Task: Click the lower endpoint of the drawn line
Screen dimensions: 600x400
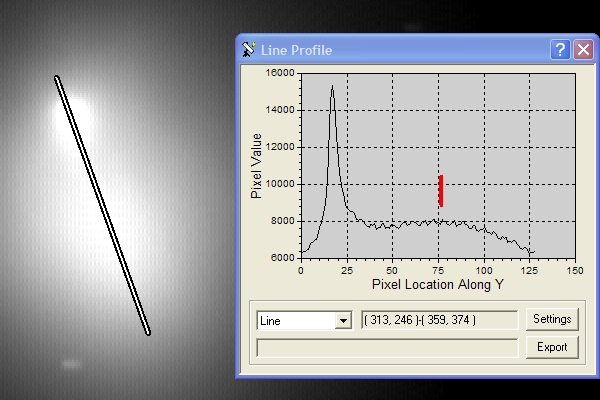Action: pos(148,332)
